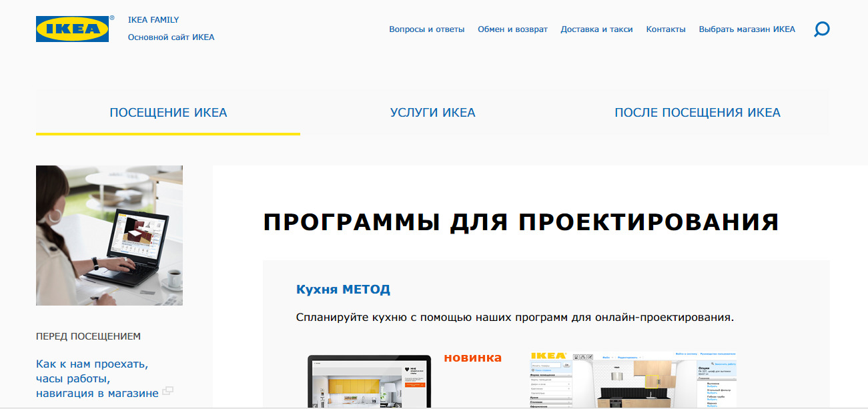Navigate to Контакты
Viewport: 868px width, 409px height.
tap(665, 29)
